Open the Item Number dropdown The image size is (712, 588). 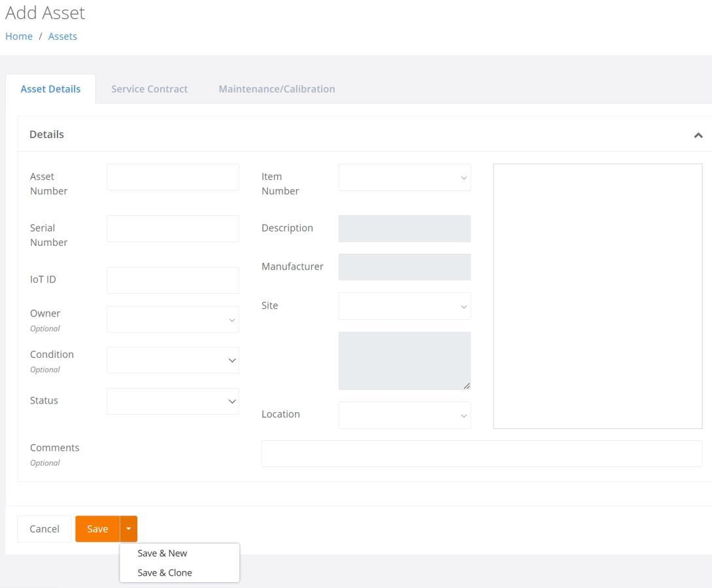pos(404,177)
